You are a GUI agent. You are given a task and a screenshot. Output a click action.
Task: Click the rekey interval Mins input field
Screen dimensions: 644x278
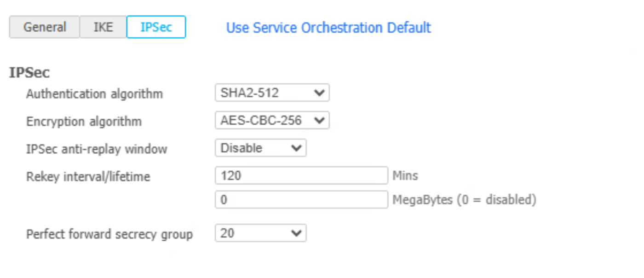(x=301, y=176)
